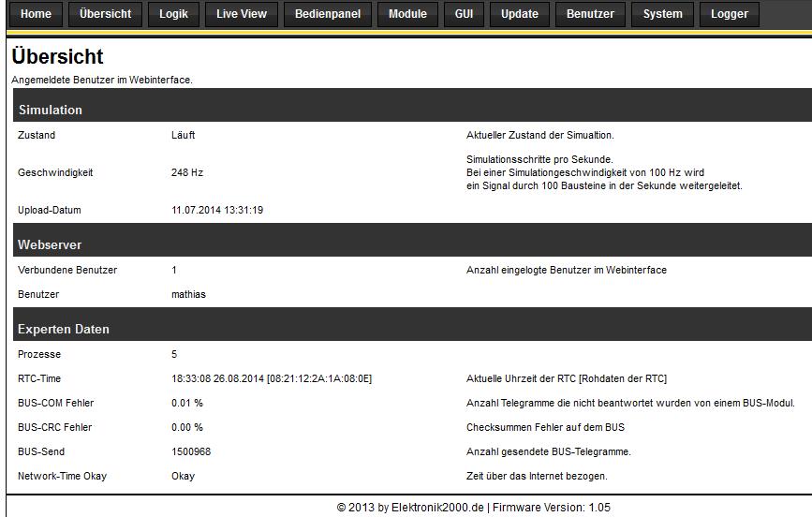Open the Übersicht menu item
Viewport: 812px width, 517px height.
pyautogui.click(x=105, y=14)
